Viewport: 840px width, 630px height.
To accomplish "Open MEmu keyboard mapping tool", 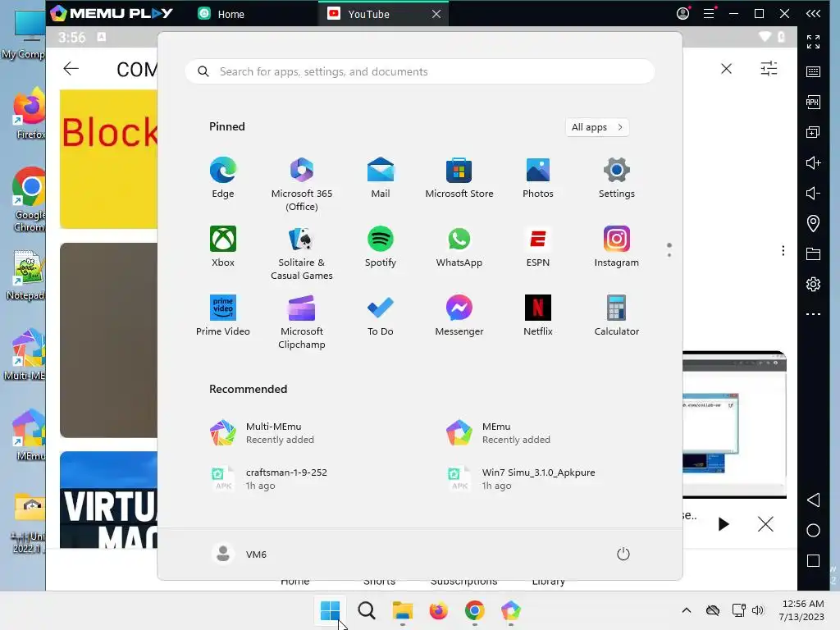I will point(813,72).
